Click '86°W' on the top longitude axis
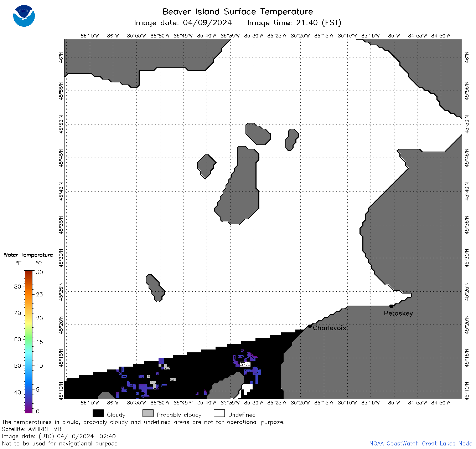The height and width of the screenshot is (449, 476). 113,36
